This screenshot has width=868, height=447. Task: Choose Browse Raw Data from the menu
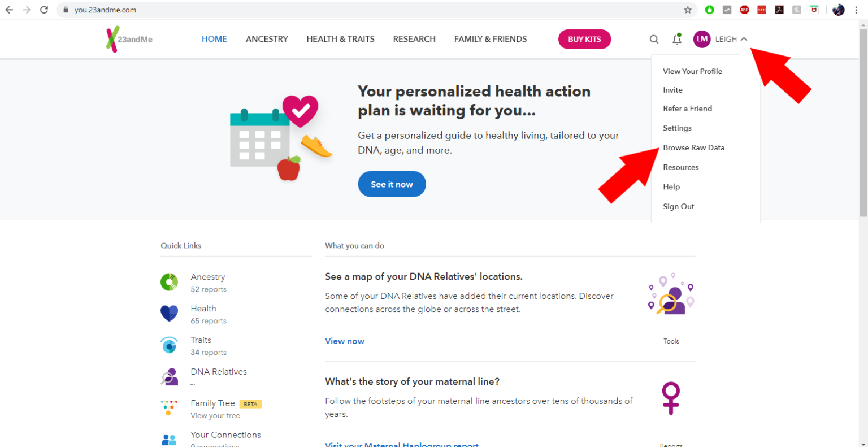pos(694,147)
